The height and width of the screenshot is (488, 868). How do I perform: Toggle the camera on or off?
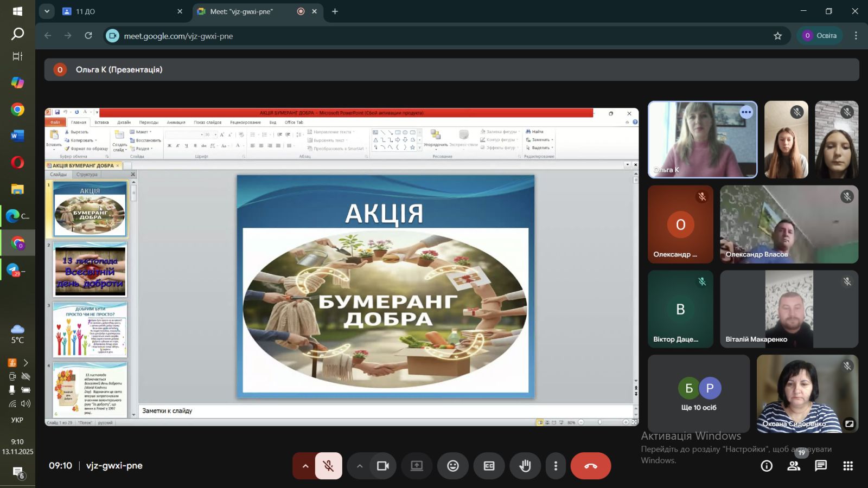point(383,466)
